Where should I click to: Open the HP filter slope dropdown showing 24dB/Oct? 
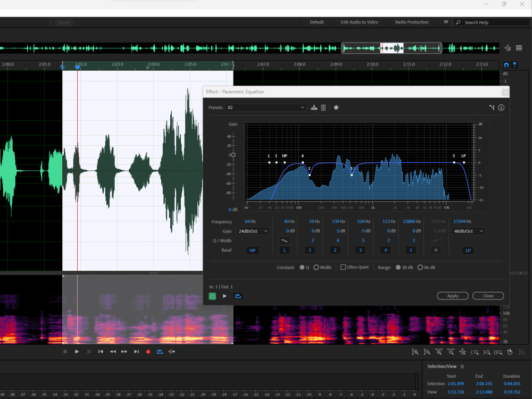252,230
